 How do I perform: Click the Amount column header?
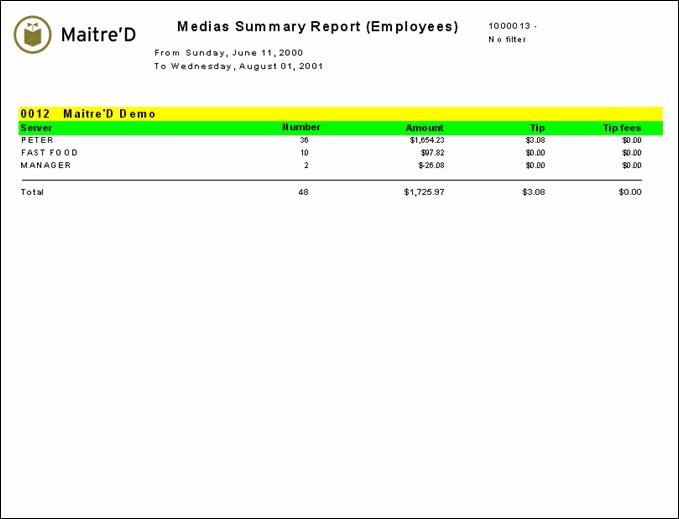[x=424, y=128]
